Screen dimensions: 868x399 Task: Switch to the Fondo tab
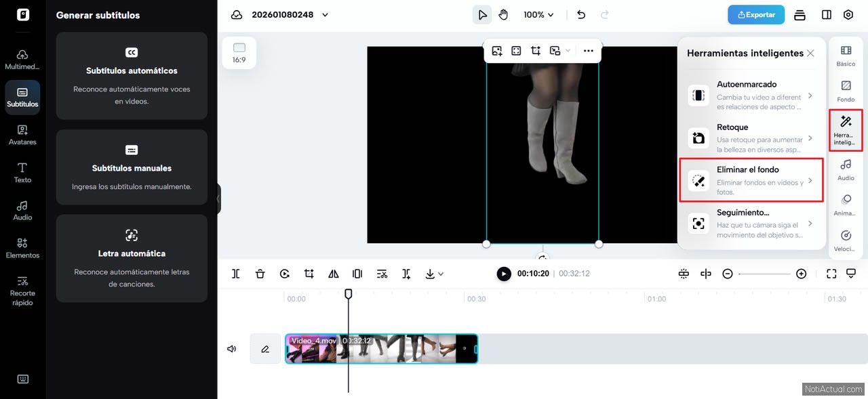[846, 91]
